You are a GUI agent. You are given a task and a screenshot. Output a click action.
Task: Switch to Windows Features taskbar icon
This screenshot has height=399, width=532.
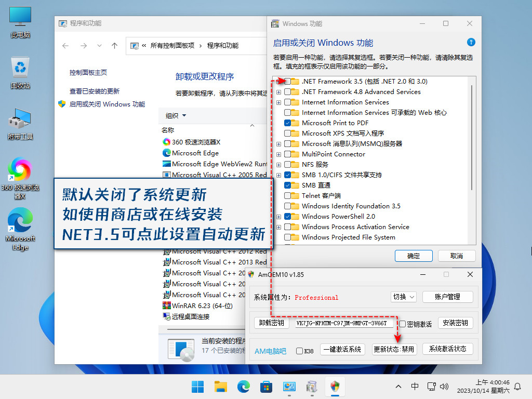click(312, 387)
